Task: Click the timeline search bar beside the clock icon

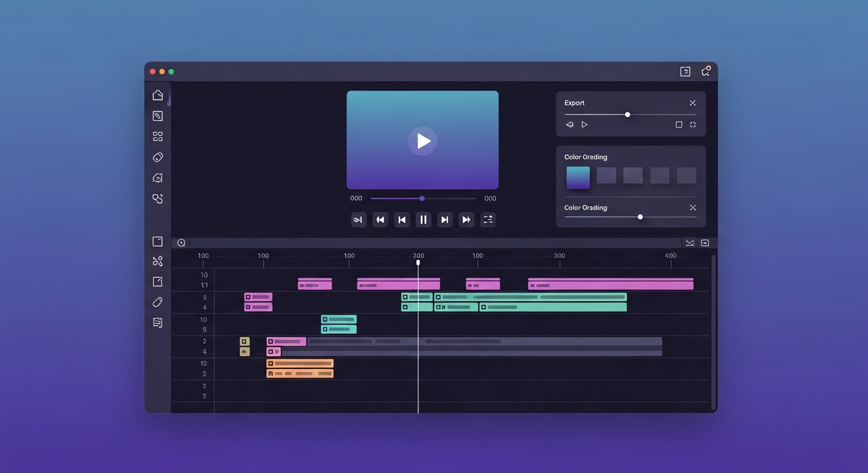Action: coord(435,243)
